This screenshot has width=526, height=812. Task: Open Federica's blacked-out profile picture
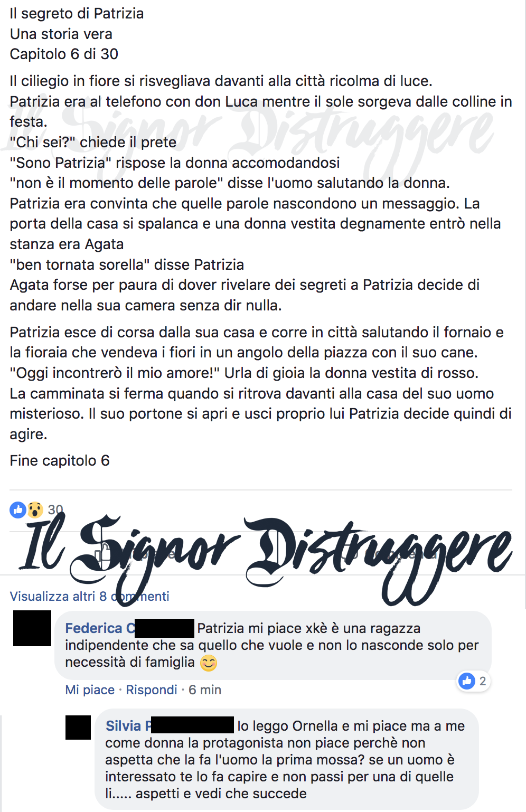[32, 628]
